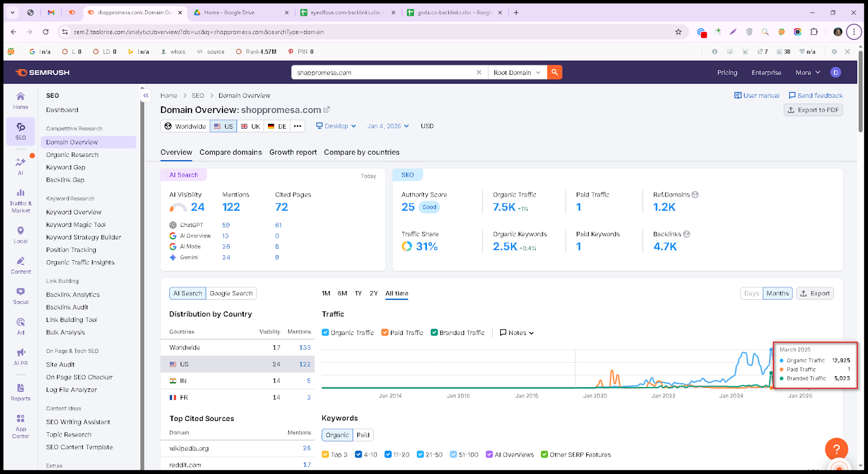This screenshot has width=868, height=474.
Task: Clear the domain search field with X
Action: (479, 72)
